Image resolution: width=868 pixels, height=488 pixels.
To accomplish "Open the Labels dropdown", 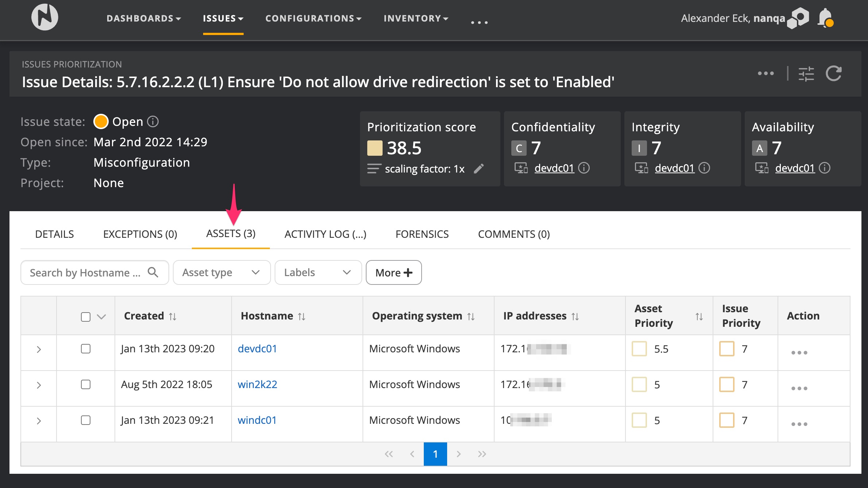I will point(318,272).
